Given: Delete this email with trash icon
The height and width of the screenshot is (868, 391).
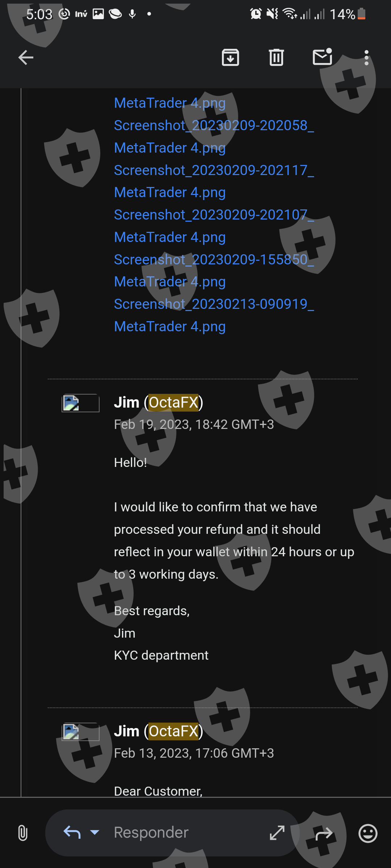Looking at the screenshot, I should pos(276,58).
